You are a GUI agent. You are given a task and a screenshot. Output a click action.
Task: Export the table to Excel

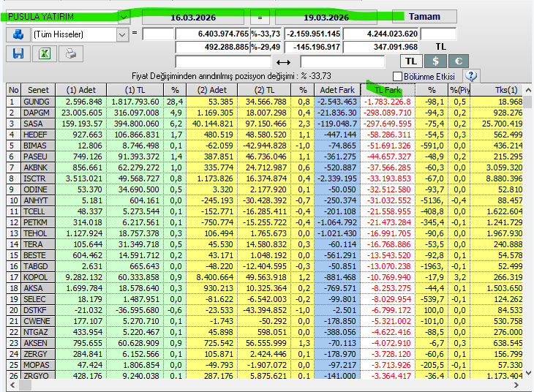click(x=45, y=54)
